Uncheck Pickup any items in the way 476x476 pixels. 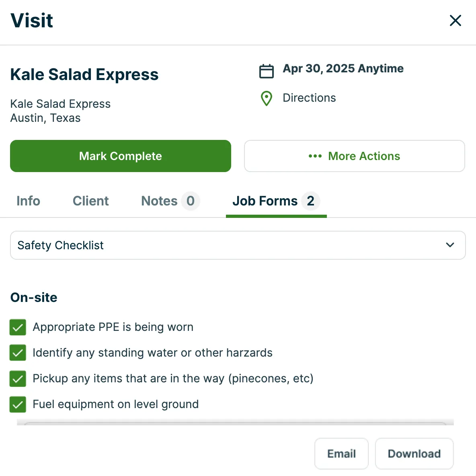[x=18, y=379]
